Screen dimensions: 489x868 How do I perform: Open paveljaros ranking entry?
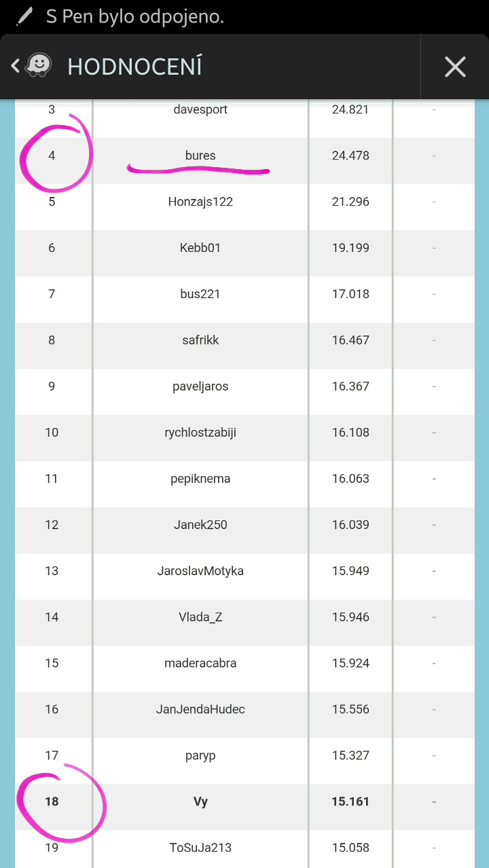(200, 386)
